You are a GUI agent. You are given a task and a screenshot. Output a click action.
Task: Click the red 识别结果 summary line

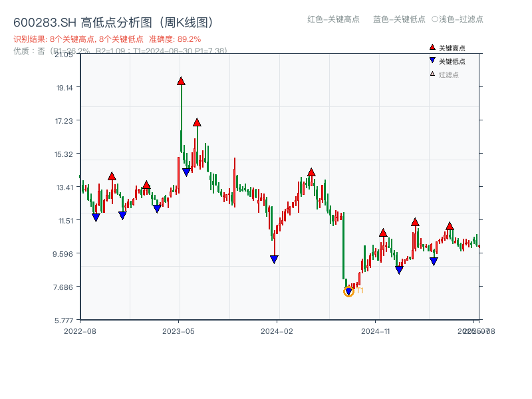[107, 39]
